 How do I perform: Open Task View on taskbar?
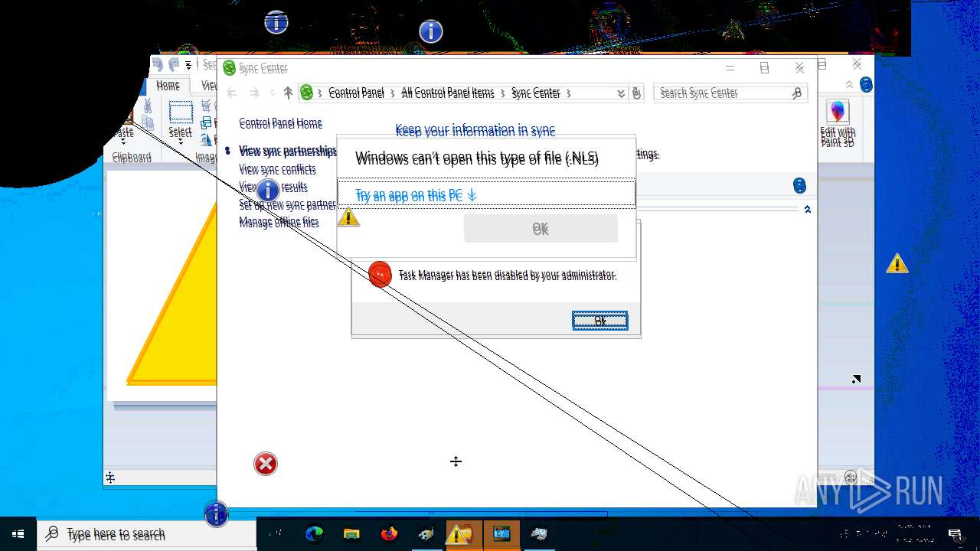[x=276, y=534]
